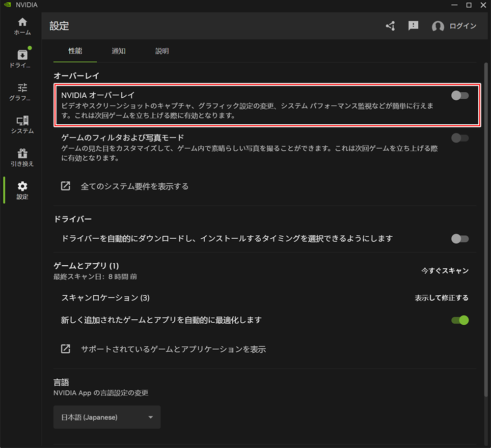This screenshot has height=448, width=491.
Task: Toggle the NVIDIA オーバーレイ switch
Action: [460, 96]
